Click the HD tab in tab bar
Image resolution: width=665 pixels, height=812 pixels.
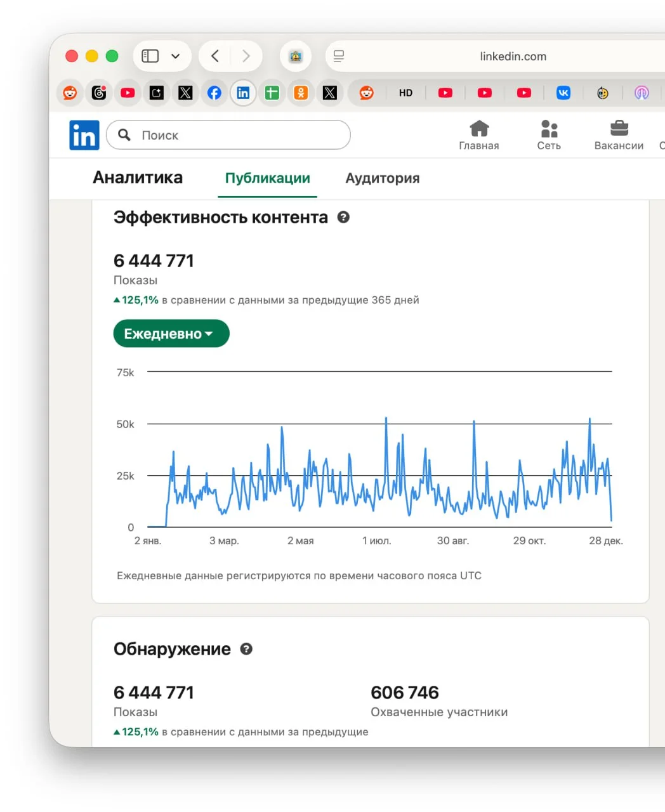pyautogui.click(x=405, y=93)
